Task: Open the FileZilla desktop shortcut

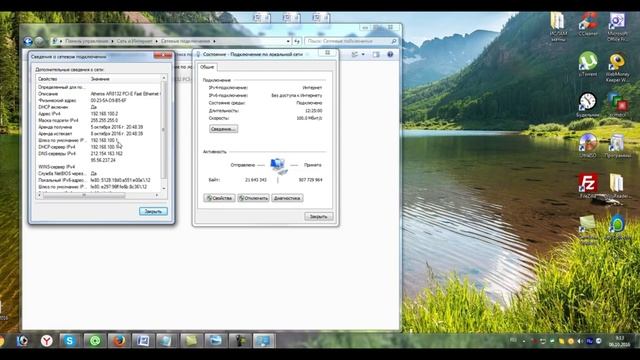Action: click(x=588, y=184)
